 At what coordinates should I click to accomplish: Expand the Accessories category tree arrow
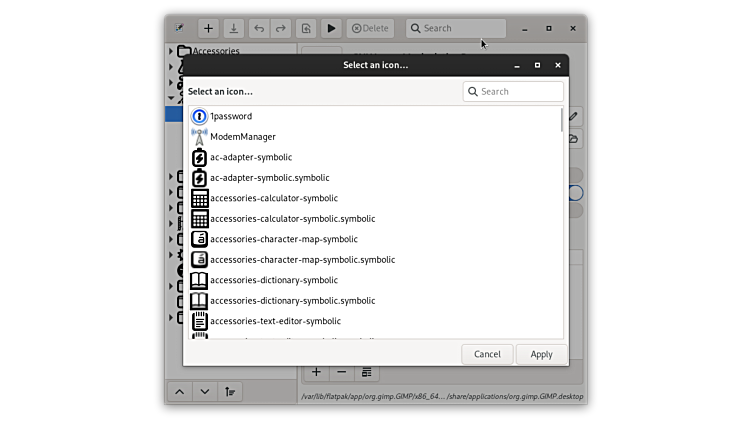171,51
